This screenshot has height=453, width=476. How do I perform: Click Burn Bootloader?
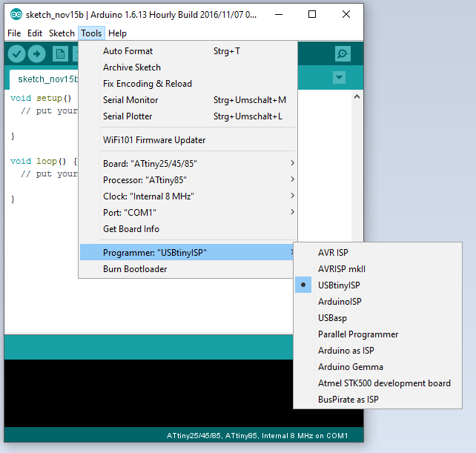pyautogui.click(x=187, y=269)
